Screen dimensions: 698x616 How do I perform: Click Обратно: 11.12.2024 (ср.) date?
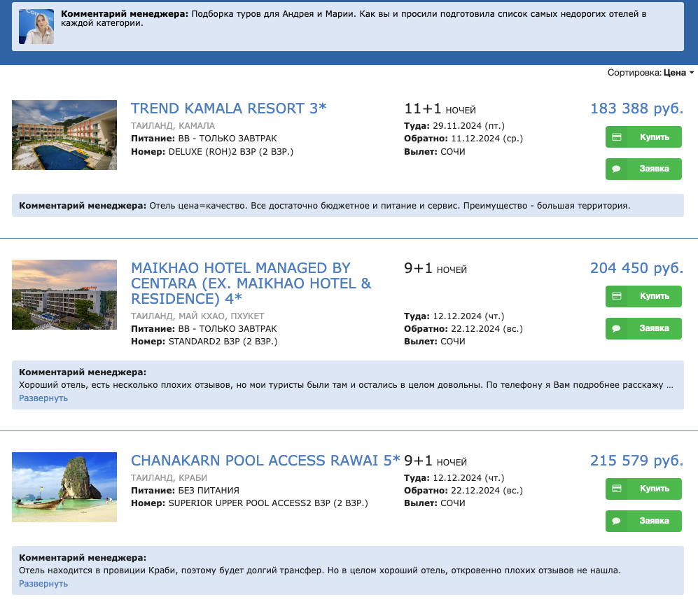point(463,139)
